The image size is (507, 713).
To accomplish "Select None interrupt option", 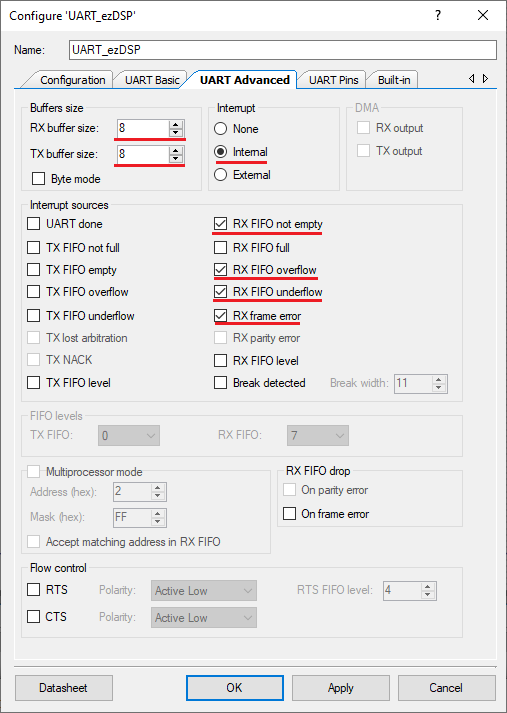I will [x=221, y=129].
